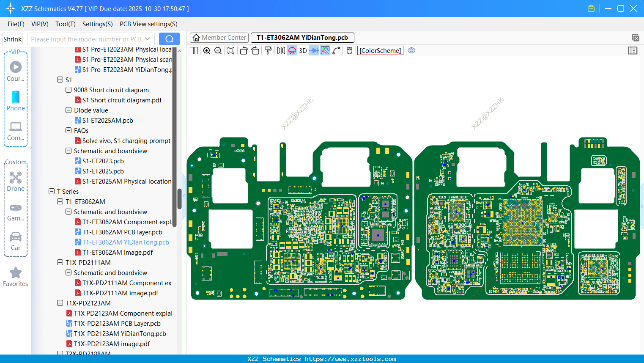Toggle the diode value display button

[x=314, y=51]
